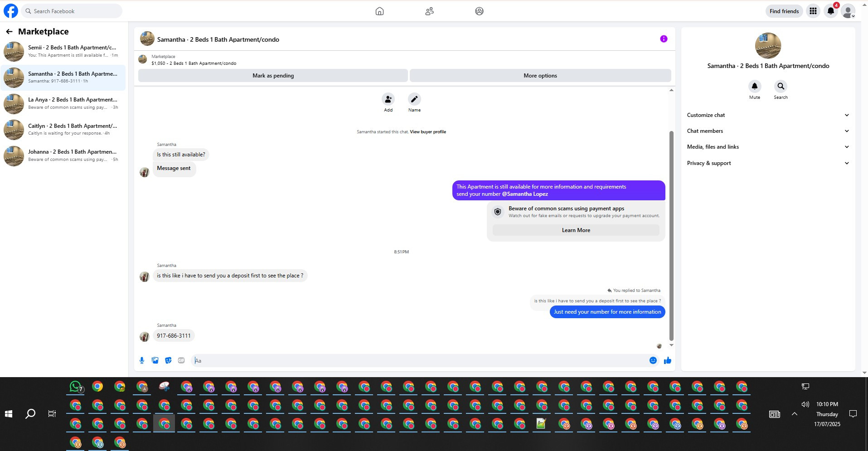868x451 pixels.
Task: Click Mark as pending button
Action: (273, 76)
